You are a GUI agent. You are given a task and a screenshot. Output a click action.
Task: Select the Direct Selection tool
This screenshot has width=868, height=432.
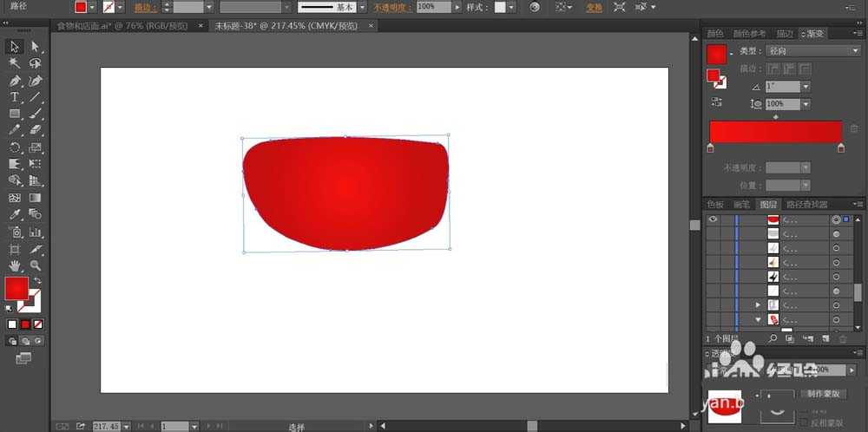pyautogui.click(x=35, y=46)
